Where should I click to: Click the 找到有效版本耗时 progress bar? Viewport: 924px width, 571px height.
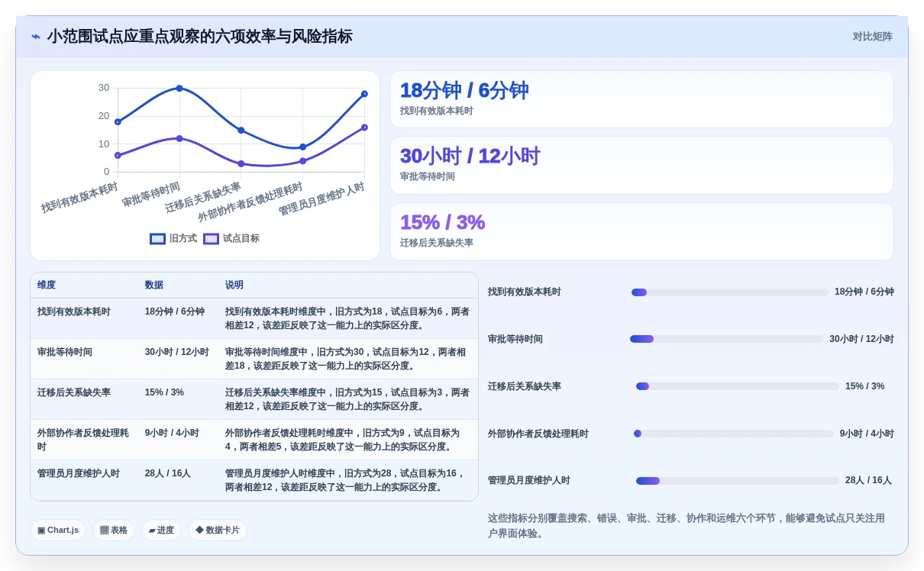pyautogui.click(x=730, y=292)
